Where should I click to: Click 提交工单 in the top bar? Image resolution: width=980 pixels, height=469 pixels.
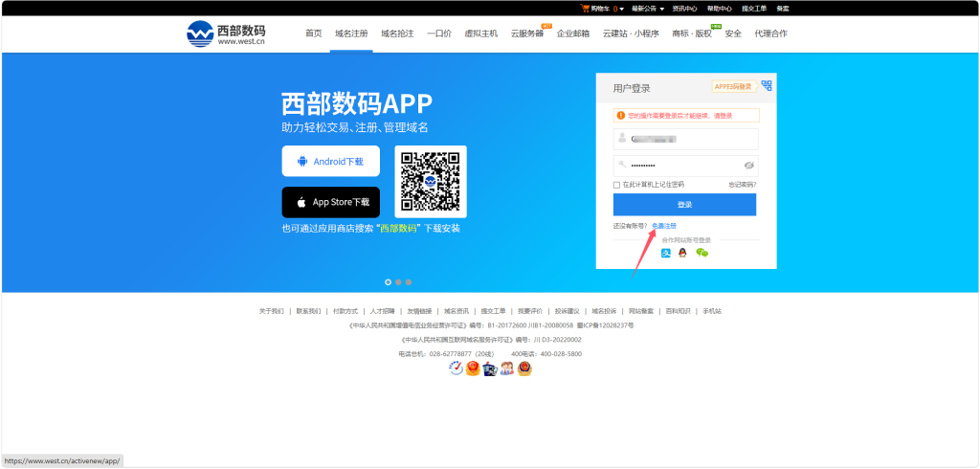pyautogui.click(x=754, y=9)
